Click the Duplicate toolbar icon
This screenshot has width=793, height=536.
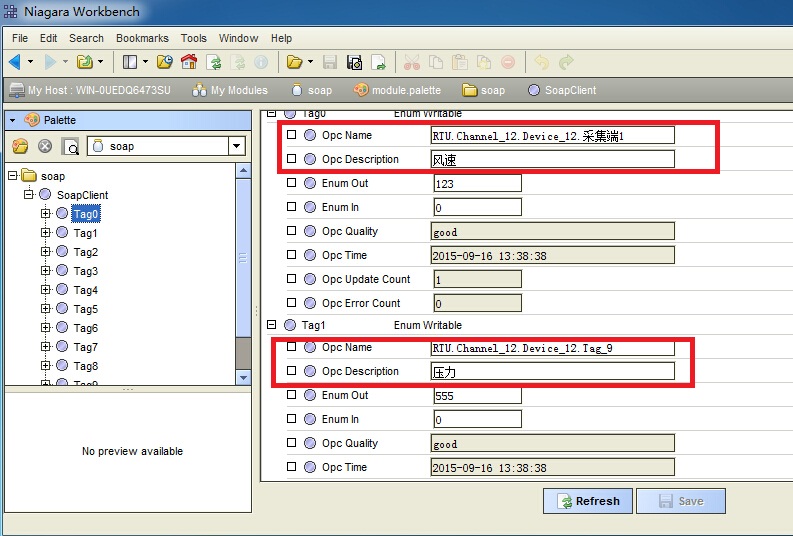(x=484, y=62)
